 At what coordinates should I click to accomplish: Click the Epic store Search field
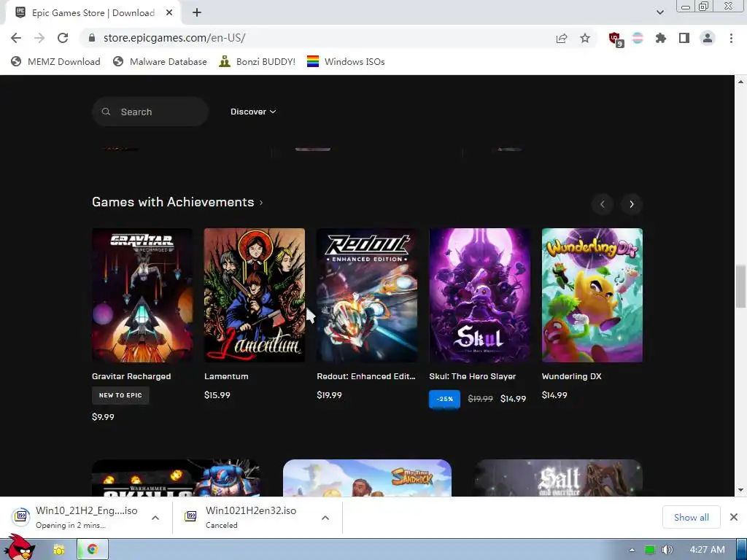[x=150, y=112]
